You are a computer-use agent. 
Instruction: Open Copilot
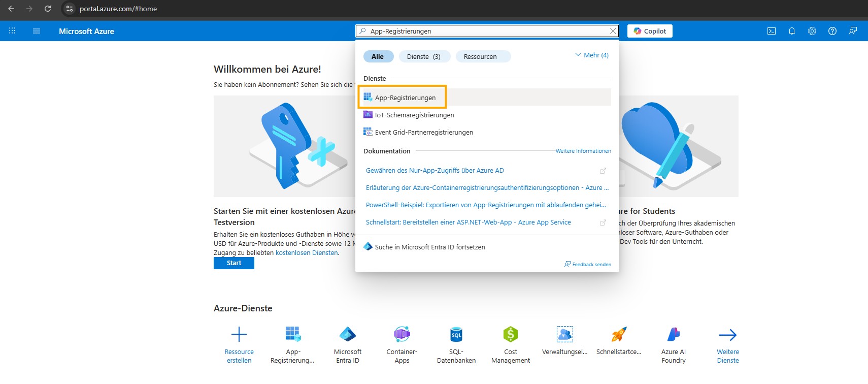[x=650, y=31]
